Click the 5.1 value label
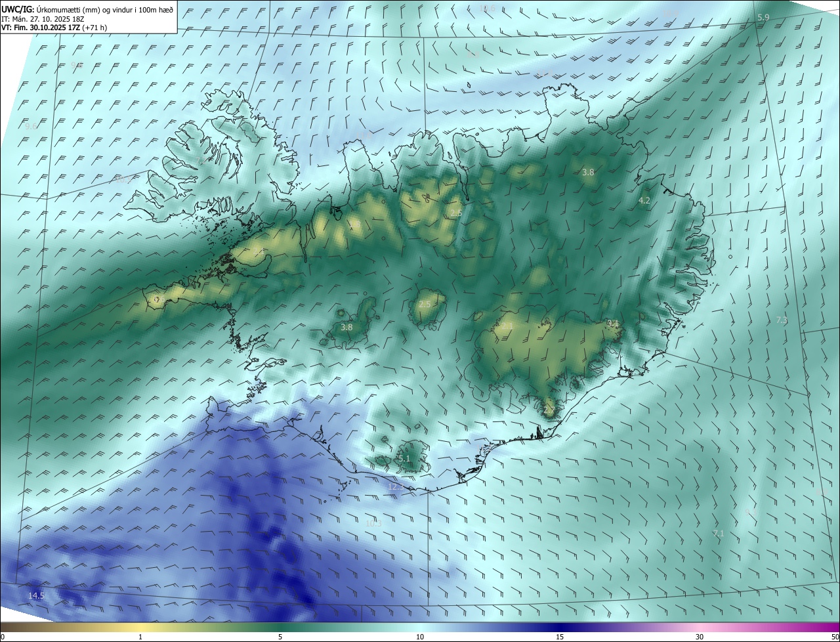 404,459
